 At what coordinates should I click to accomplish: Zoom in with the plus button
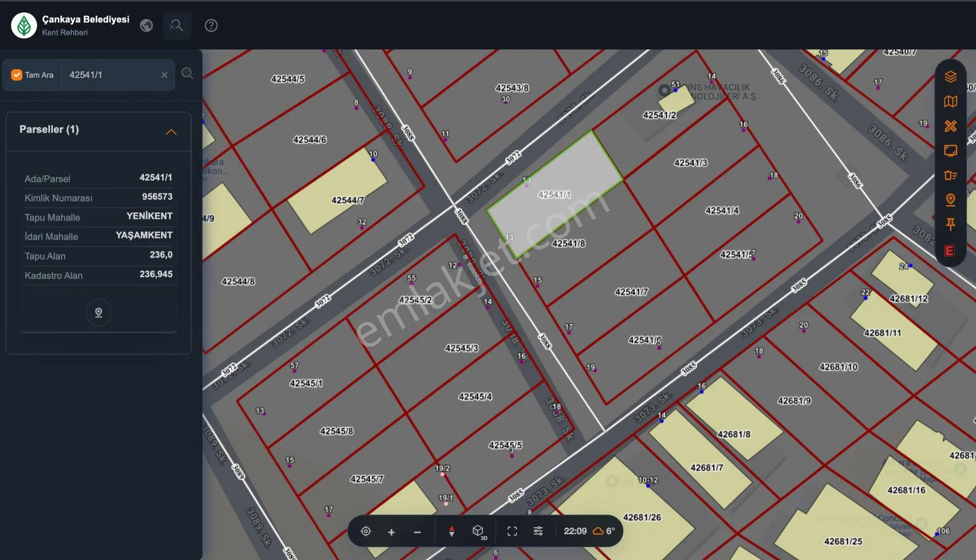click(x=391, y=532)
